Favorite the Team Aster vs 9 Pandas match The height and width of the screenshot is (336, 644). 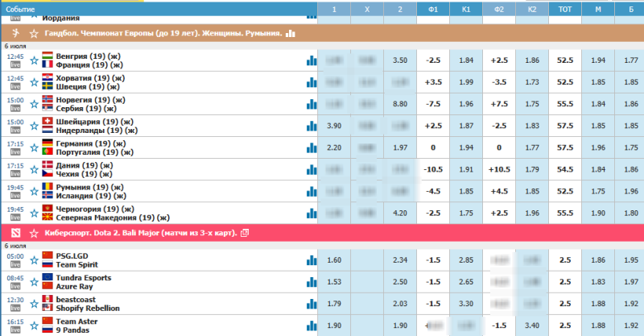pos(34,326)
